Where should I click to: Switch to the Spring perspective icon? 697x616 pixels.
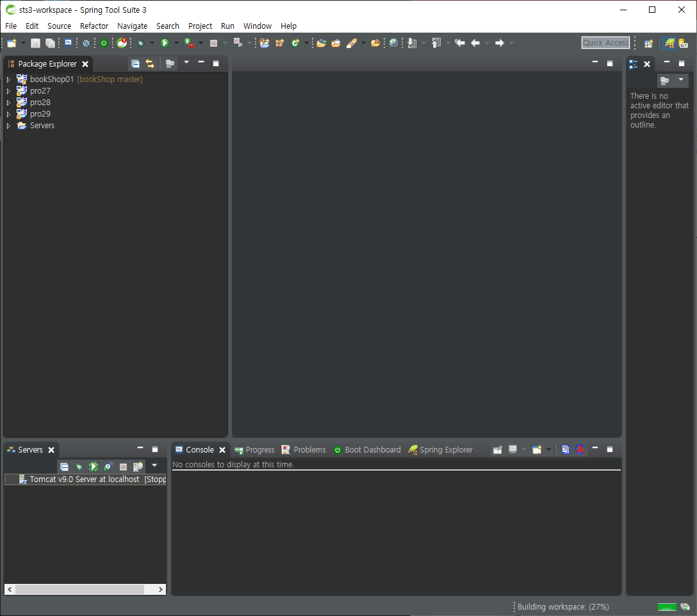click(669, 43)
